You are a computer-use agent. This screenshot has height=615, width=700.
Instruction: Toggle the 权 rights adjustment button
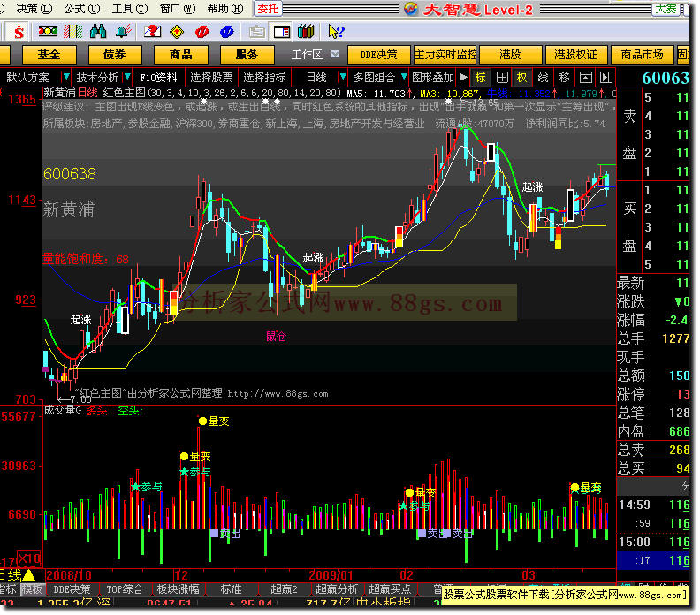pyautogui.click(x=521, y=78)
